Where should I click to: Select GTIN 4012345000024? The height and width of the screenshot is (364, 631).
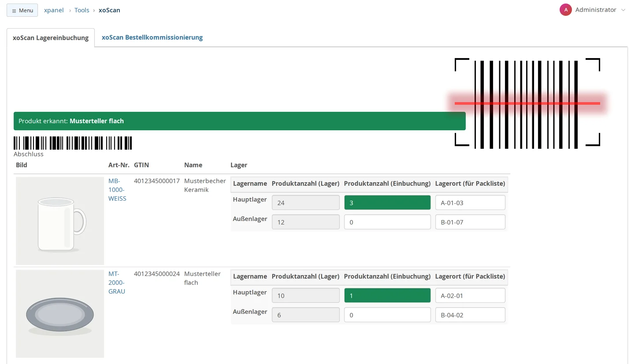tap(157, 273)
